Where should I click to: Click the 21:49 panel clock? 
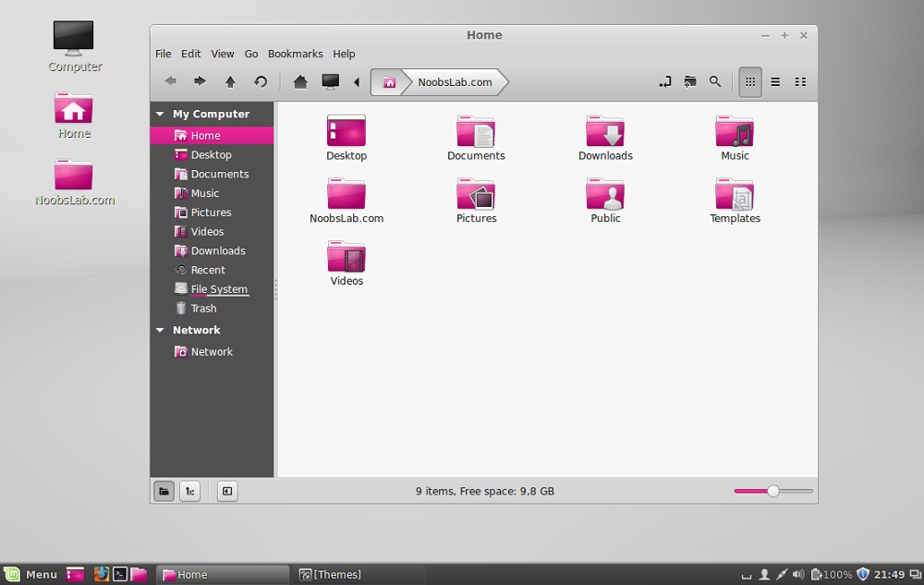(x=889, y=575)
